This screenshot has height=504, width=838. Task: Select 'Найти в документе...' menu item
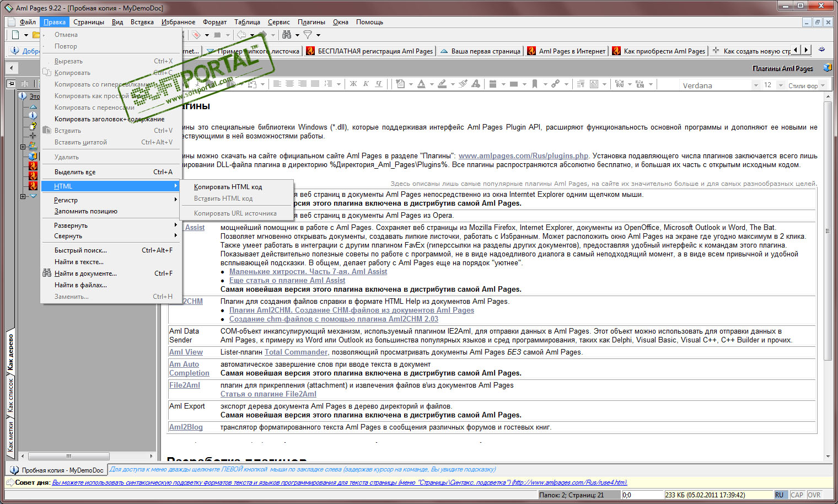pyautogui.click(x=111, y=274)
